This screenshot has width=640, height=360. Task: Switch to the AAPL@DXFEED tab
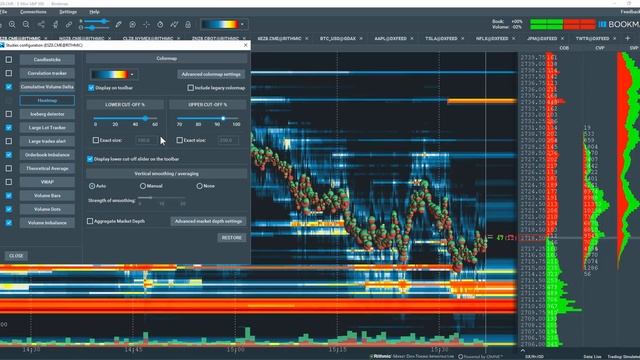point(390,38)
